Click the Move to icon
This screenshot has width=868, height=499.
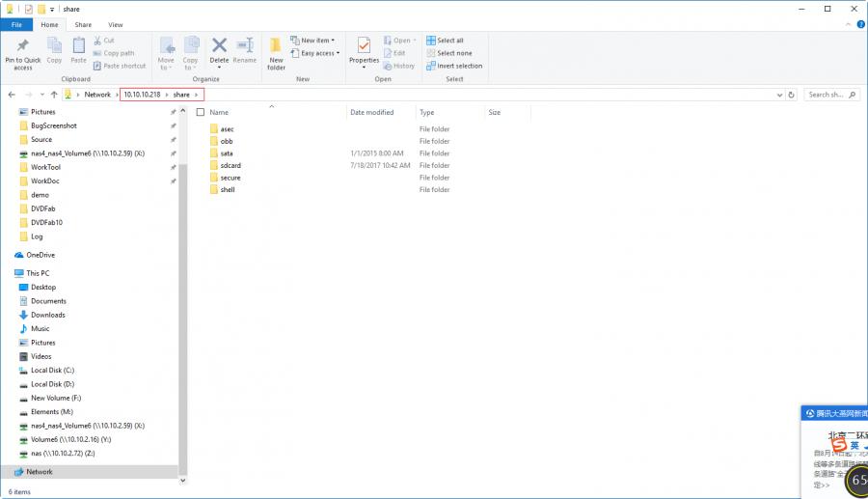[x=166, y=45]
